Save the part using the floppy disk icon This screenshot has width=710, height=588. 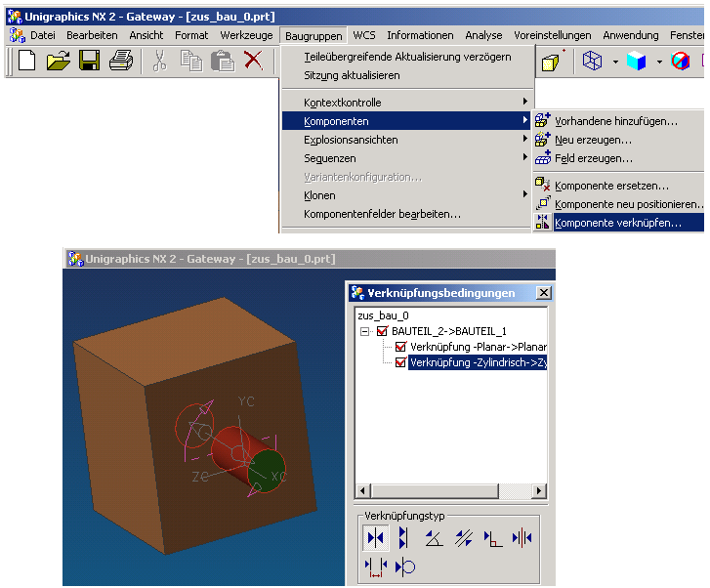(89, 61)
